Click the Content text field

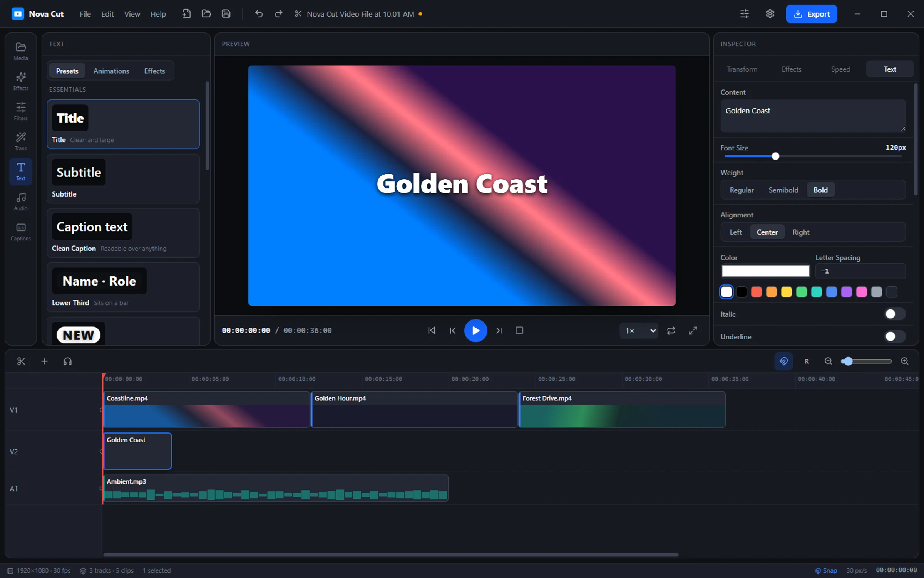813,116
